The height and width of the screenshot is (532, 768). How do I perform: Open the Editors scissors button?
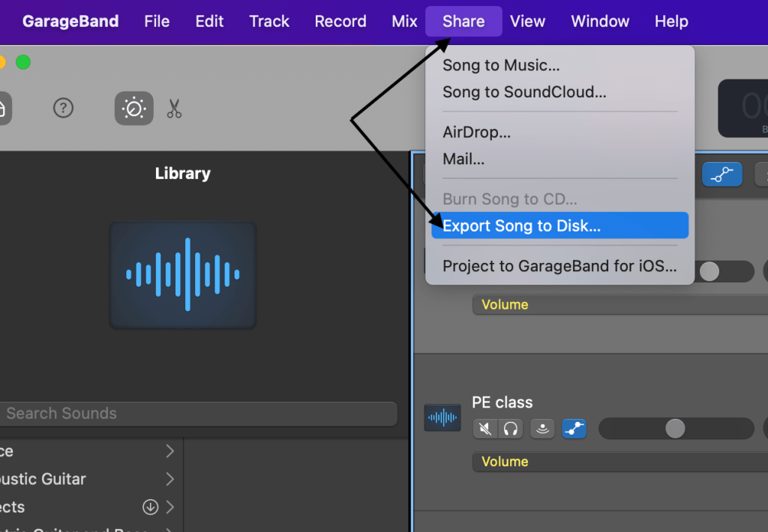(174, 109)
